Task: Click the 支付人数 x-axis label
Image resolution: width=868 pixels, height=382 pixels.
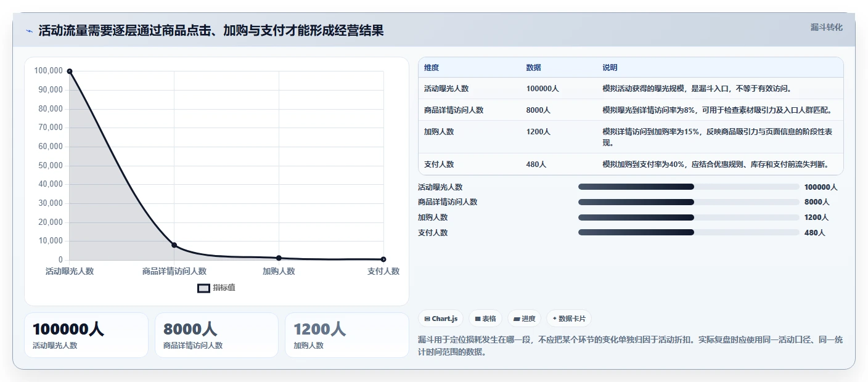Action: (x=383, y=271)
